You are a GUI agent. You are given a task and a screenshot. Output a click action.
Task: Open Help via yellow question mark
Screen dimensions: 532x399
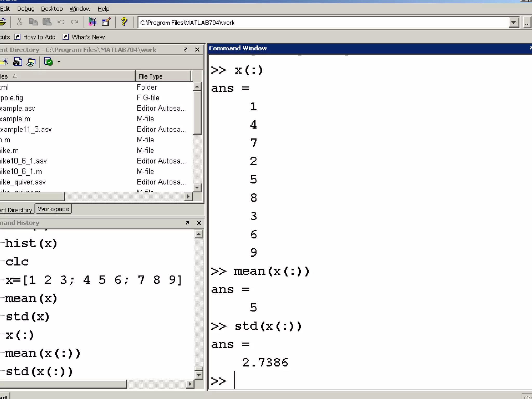tap(124, 22)
